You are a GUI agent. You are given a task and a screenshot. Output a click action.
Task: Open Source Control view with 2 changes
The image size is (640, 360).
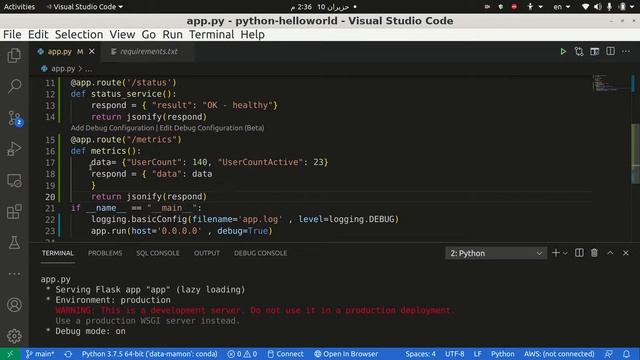pyautogui.click(x=15, y=118)
